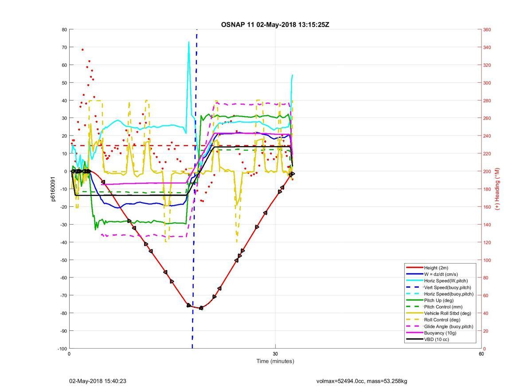Click the cyan Horiz Speed peak near 73
Screen dimensions: 532x392
click(188, 43)
